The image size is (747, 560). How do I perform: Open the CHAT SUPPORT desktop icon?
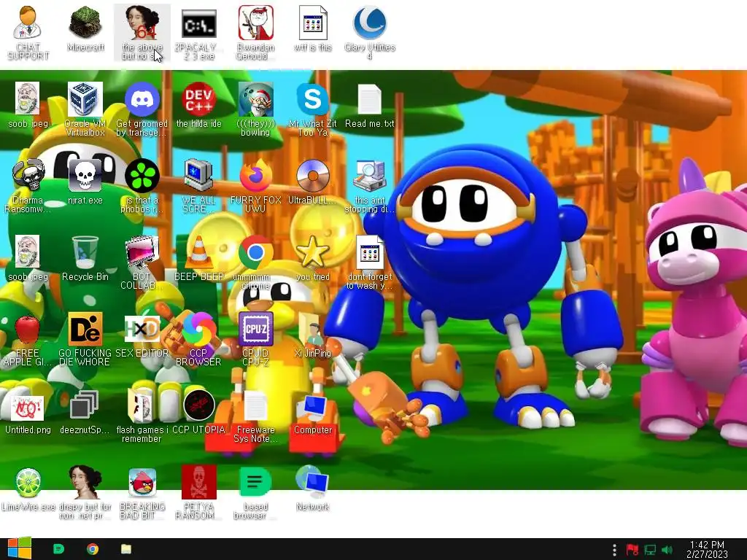pyautogui.click(x=28, y=23)
